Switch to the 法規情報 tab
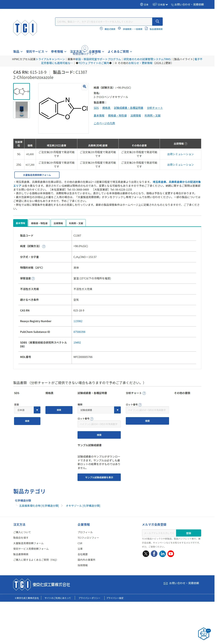The width and height of the screenshot is (217, 644). (x=58, y=223)
